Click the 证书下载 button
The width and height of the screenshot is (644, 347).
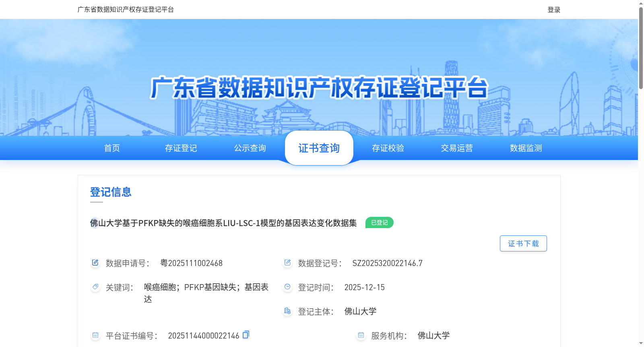tap(523, 243)
